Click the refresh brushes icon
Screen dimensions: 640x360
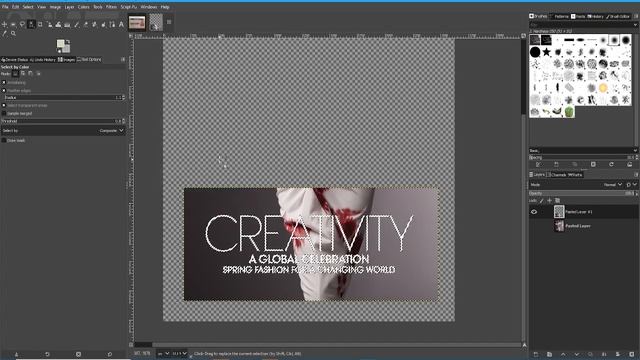pyautogui.click(x=611, y=164)
